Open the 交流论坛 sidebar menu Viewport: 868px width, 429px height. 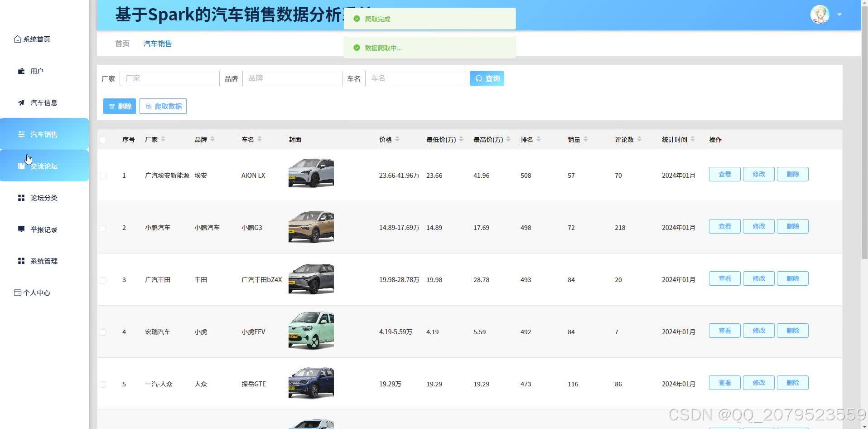pos(44,166)
